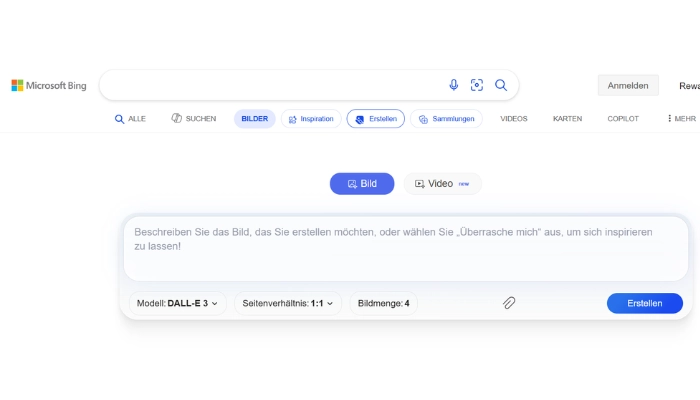This screenshot has height=400, width=700.
Task: Select the Bild creation mode
Action: click(362, 183)
